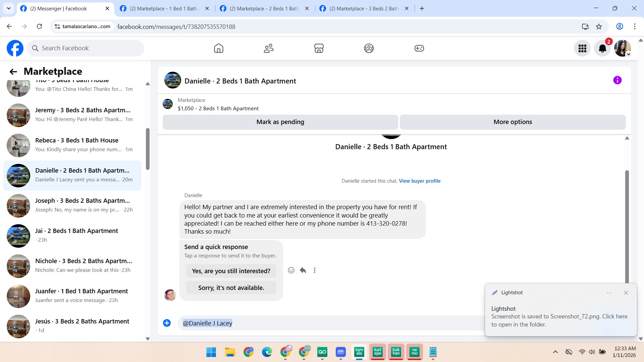
Task: Open three-dot more menu next to message
Action: (x=315, y=270)
